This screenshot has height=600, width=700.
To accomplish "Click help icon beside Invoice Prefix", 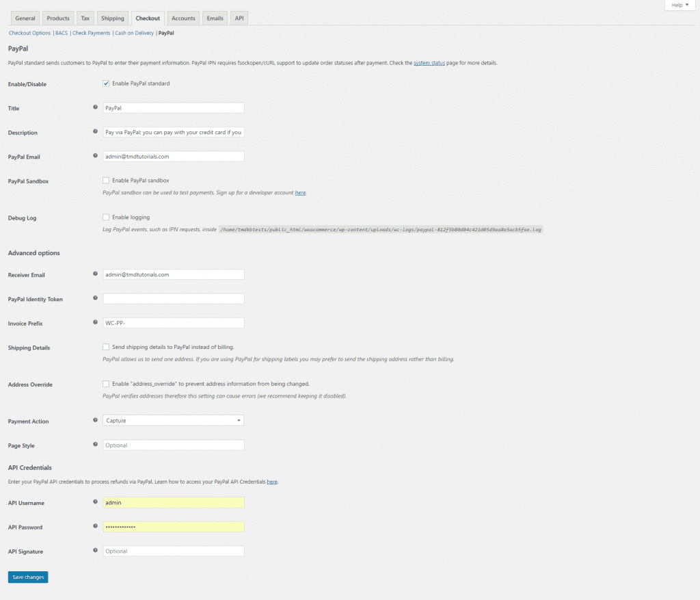I will pos(95,322).
